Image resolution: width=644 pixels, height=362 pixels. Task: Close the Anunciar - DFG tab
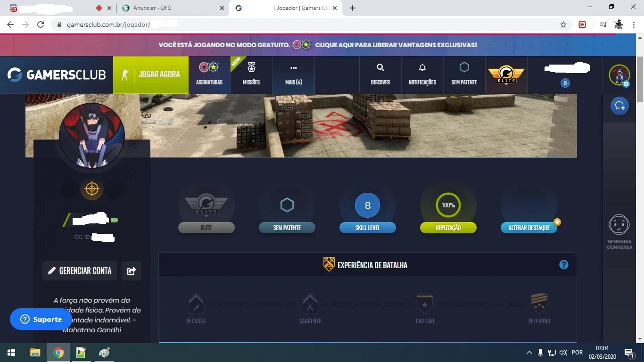tap(222, 8)
